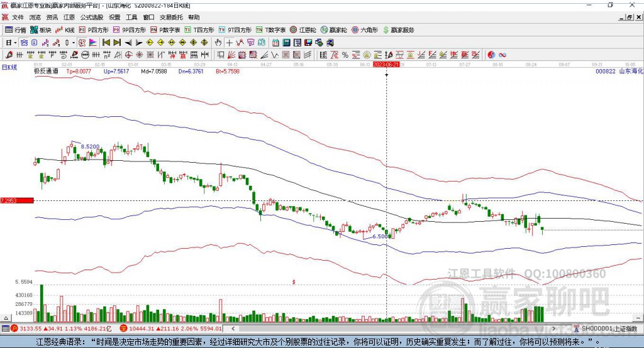
Task: Open the T数字表 tool
Action: click(270, 30)
